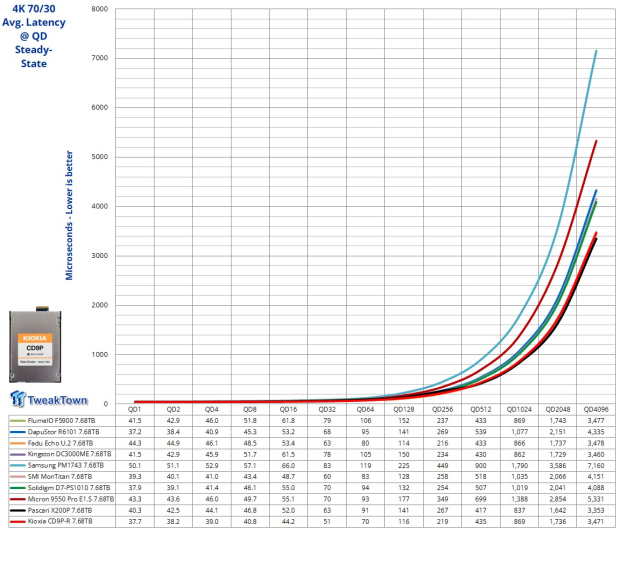Viewport: 620px width, 568px height.
Task: Click the QD1 x-axis label
Action: coord(135,410)
